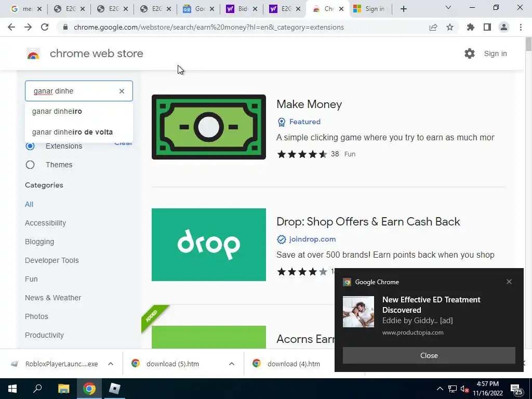Reload the current page
Screen dimensions: 532x399
click(45, 27)
